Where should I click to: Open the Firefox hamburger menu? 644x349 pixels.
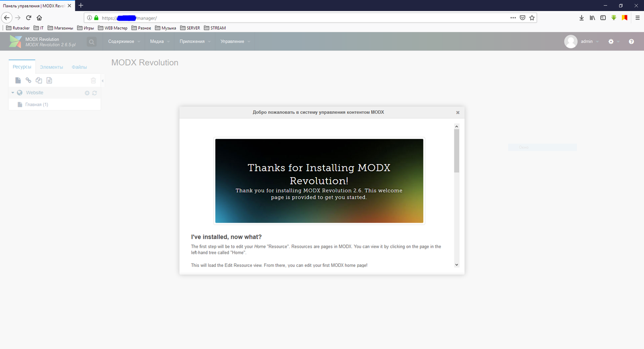[637, 18]
